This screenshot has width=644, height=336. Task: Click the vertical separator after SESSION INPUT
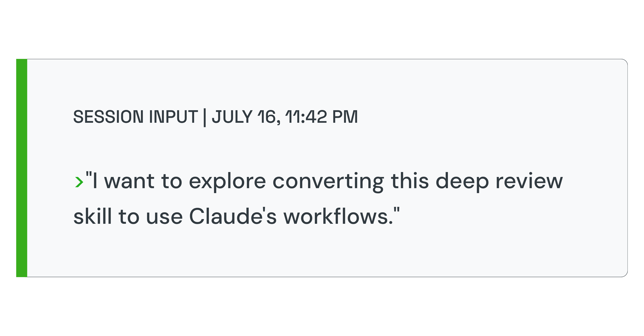(x=205, y=118)
